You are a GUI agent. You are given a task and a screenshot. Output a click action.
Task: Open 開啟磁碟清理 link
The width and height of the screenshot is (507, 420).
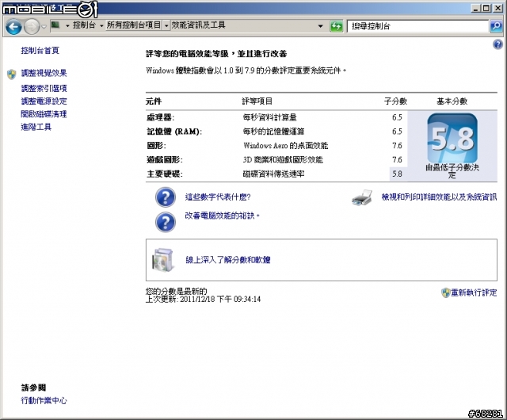(44, 114)
